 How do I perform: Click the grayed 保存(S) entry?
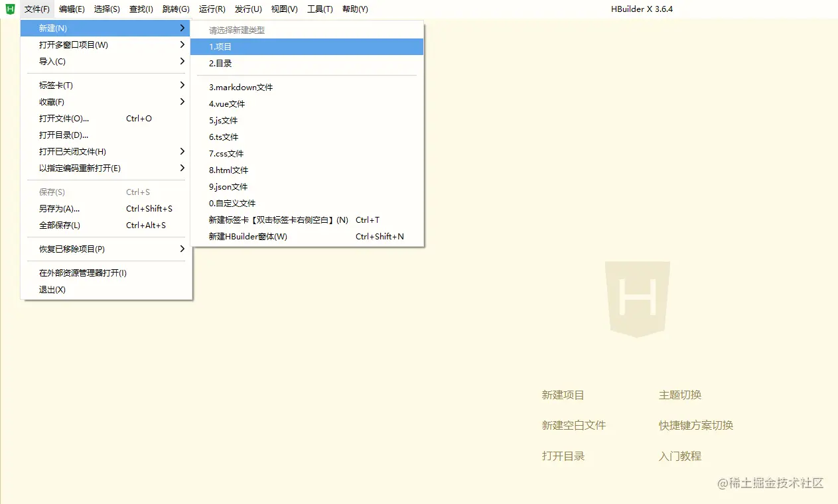tap(106, 192)
